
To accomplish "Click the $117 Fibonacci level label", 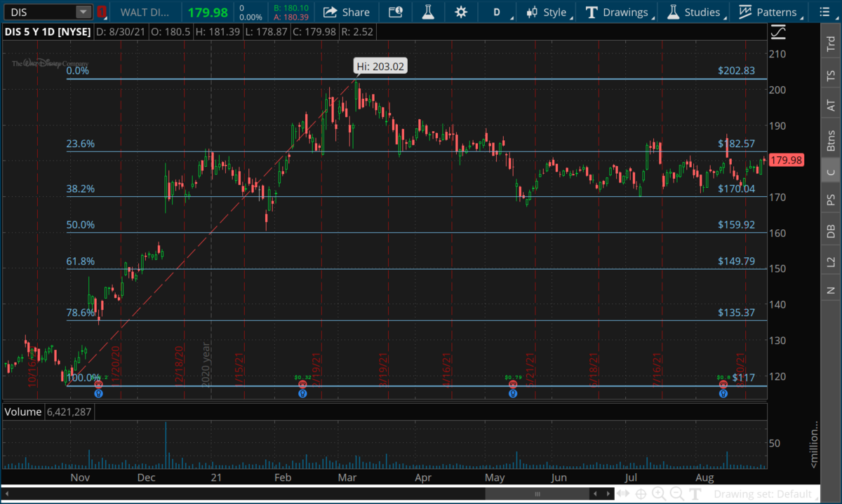I will coord(742,378).
